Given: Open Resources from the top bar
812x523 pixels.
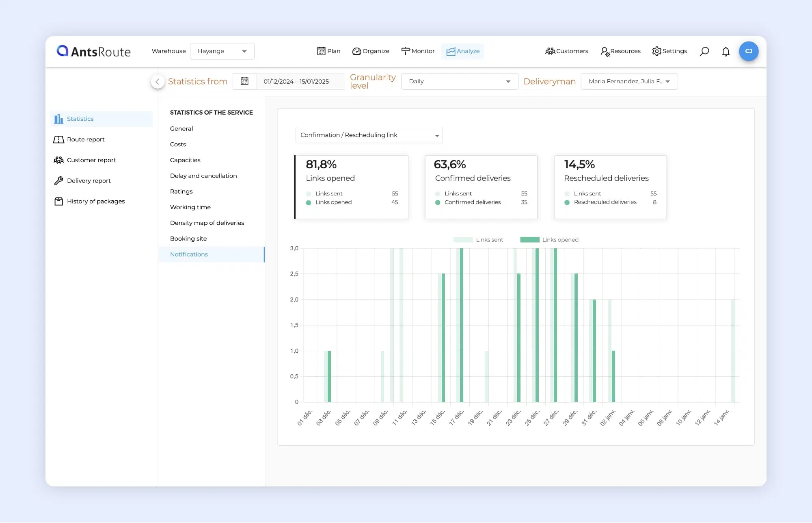Looking at the screenshot, I should point(620,51).
